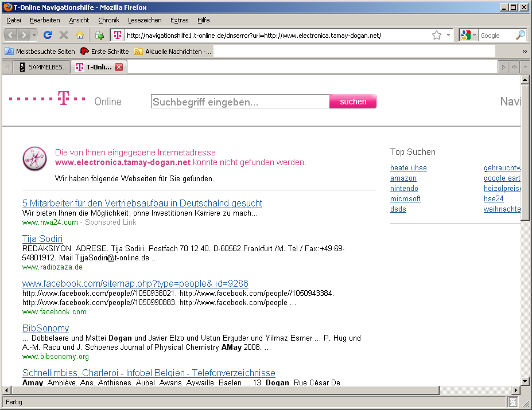Click the www.bibsonomy.org green URL text
Image resolution: width=532 pixels, height=410 pixels.
55,357
